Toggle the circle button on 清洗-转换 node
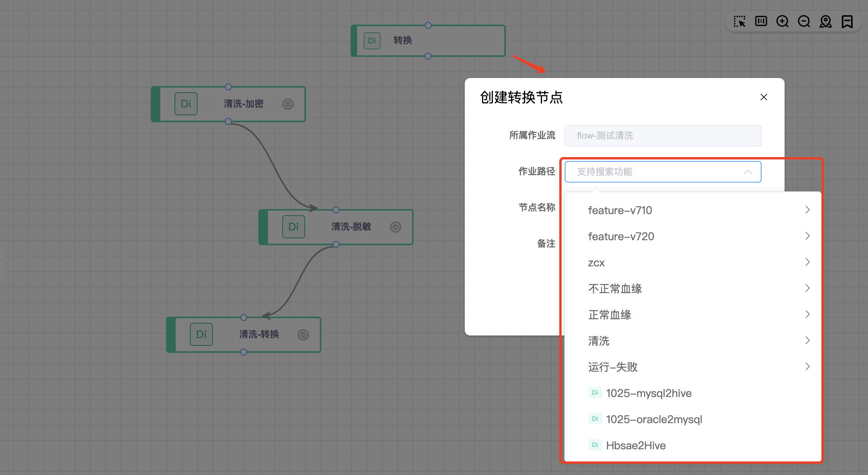Viewport: 868px width, 475px height. pos(303,335)
